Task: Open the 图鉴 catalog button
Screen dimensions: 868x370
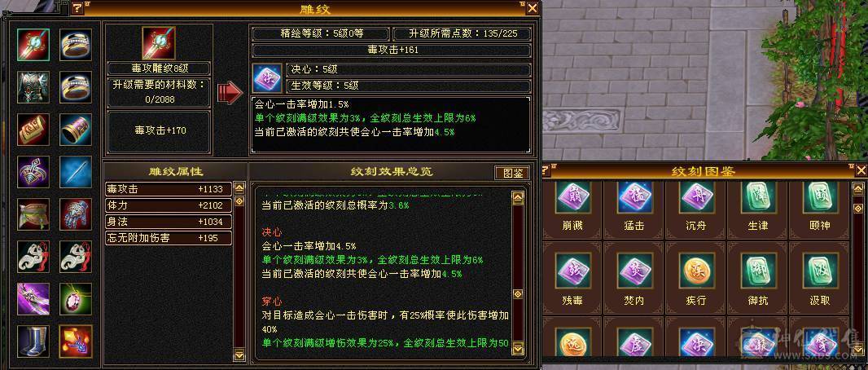Action: [x=511, y=173]
